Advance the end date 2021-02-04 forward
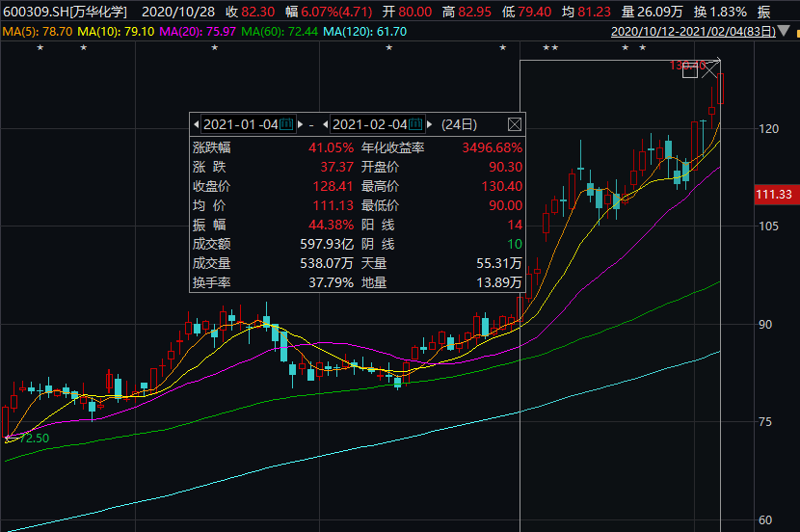Image resolution: width=800 pixels, height=532 pixels. 430,124
